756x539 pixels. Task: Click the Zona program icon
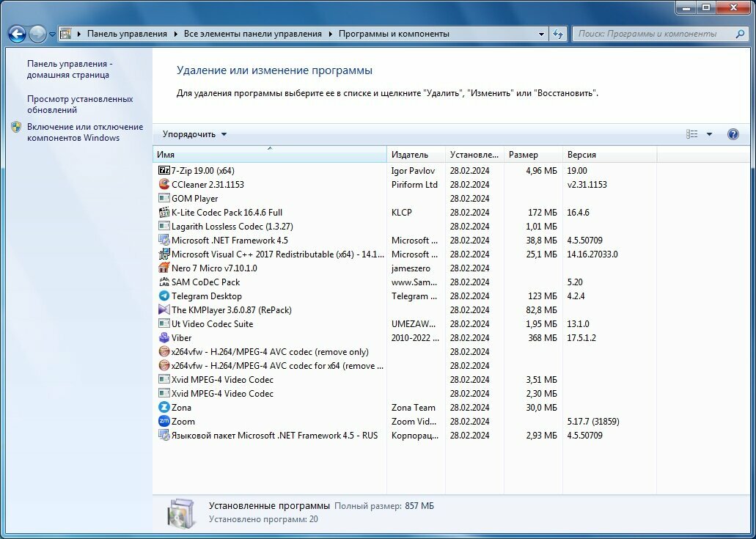click(x=164, y=408)
